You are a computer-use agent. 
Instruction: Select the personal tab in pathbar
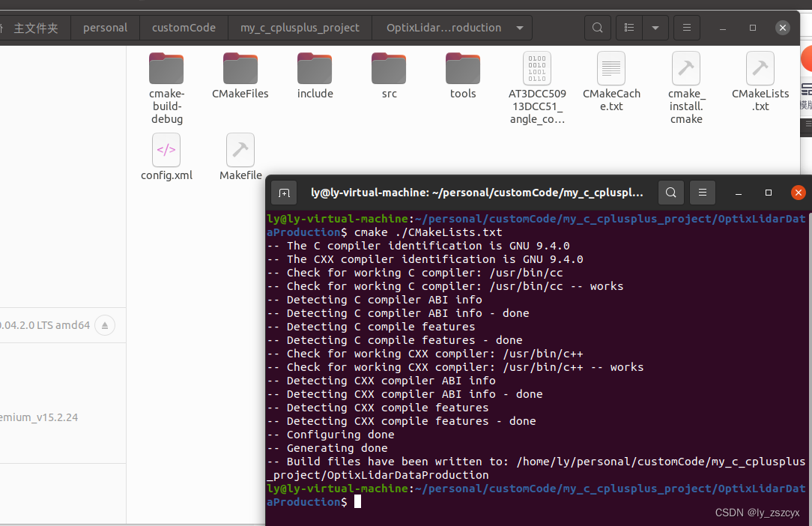[105, 27]
